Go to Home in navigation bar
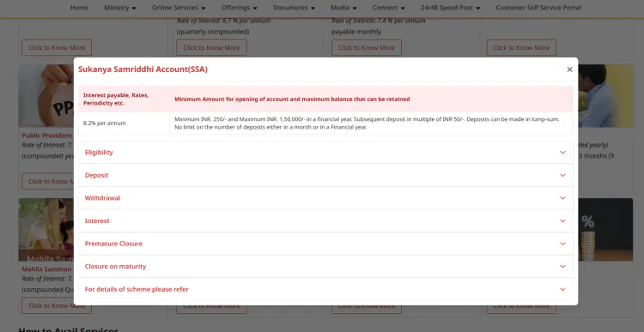The image size is (644, 332). pyautogui.click(x=79, y=8)
